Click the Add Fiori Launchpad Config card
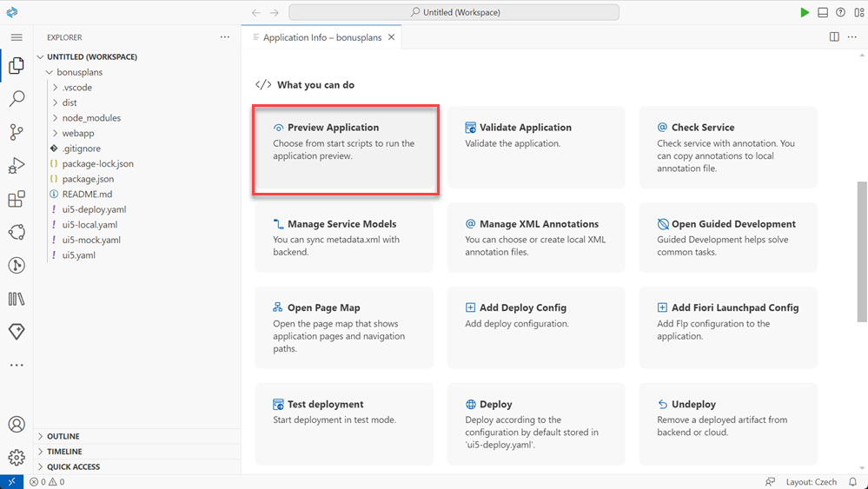The image size is (868, 489). [x=728, y=327]
